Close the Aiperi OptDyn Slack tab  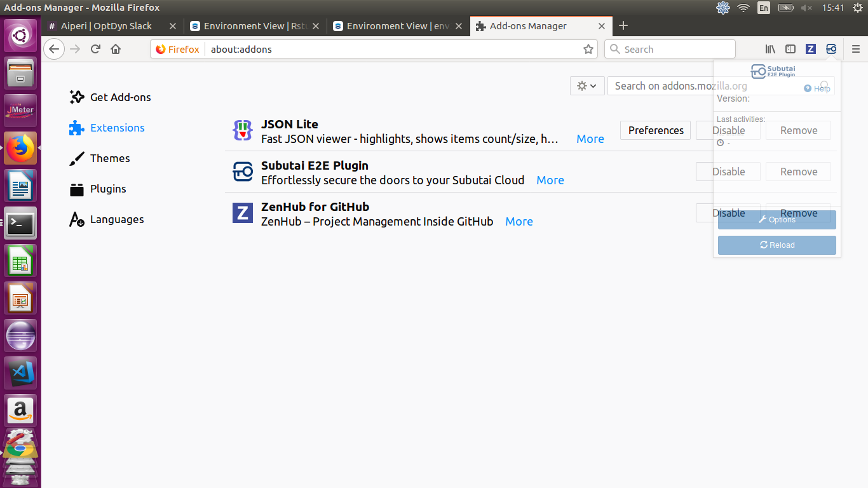coord(173,26)
